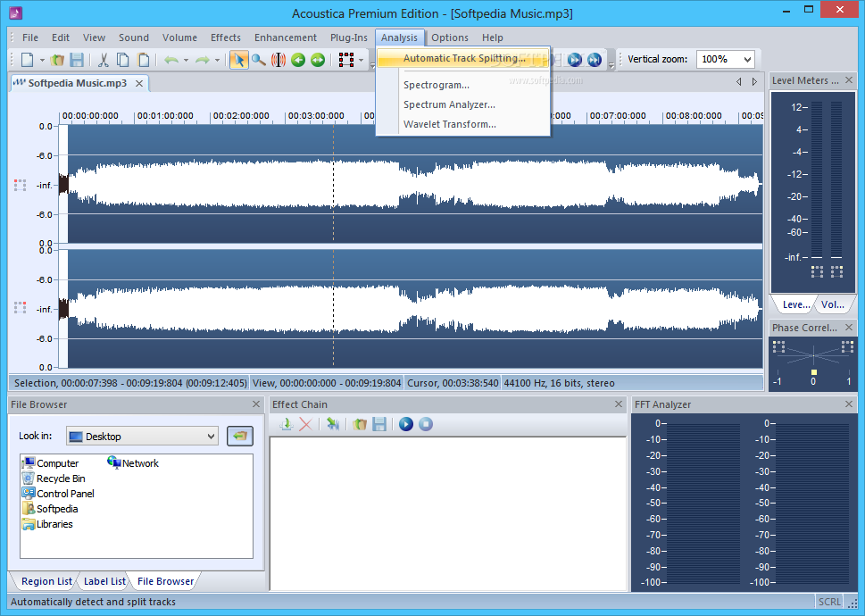The height and width of the screenshot is (616, 865).
Task: Go up a folder in File Browser
Action: click(240, 436)
